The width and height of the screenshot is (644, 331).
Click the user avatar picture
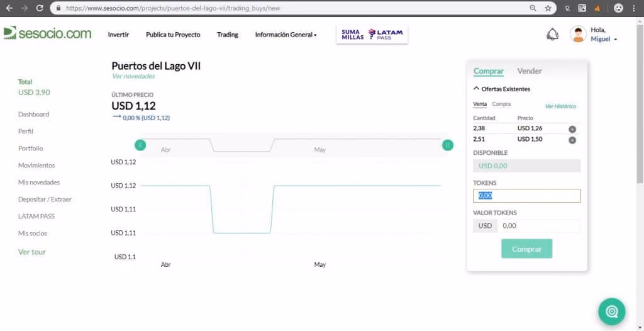(x=578, y=35)
